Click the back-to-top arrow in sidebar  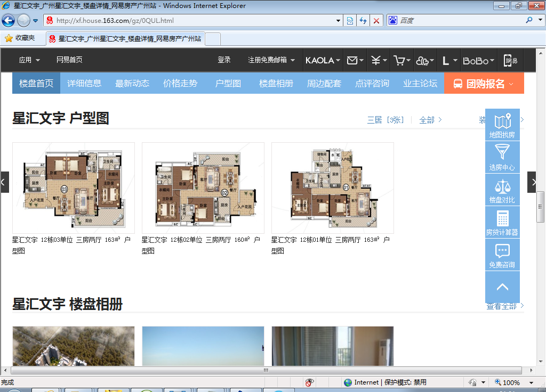pos(502,287)
